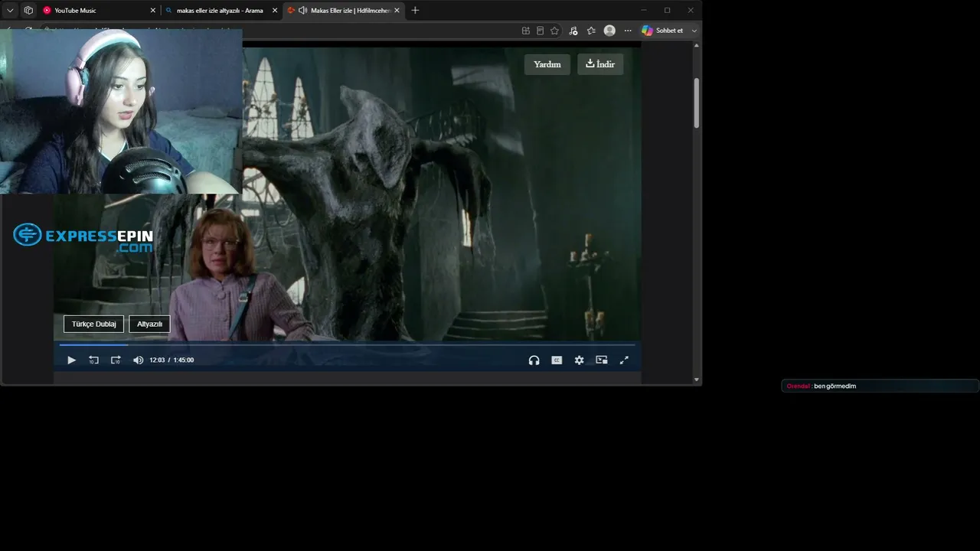Click the scrollbar down arrow
Viewport: 980px width, 551px height.
click(x=697, y=380)
